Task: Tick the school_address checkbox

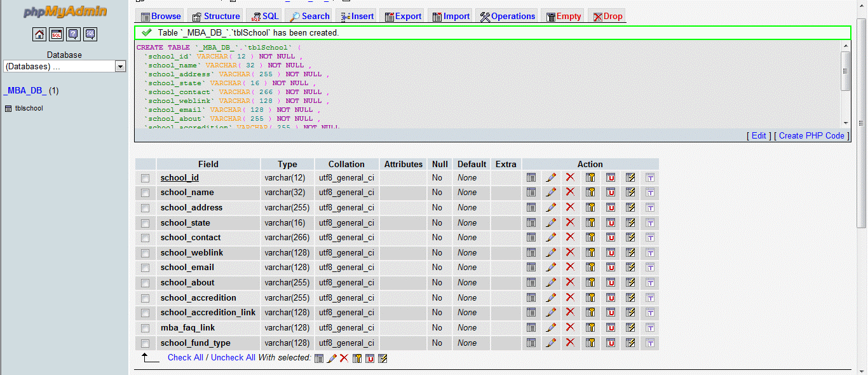Action: (146, 208)
